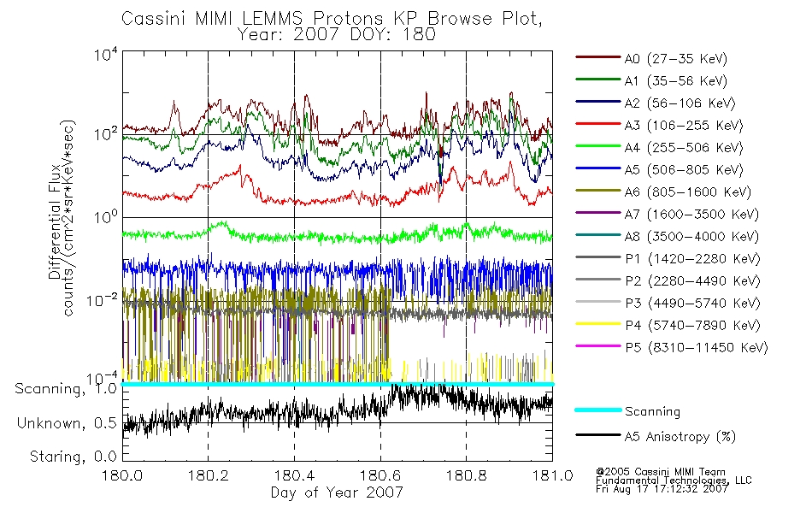The height and width of the screenshot is (513, 812).
Task: Click the x-axis tick label 180.6
Action: click(x=380, y=475)
